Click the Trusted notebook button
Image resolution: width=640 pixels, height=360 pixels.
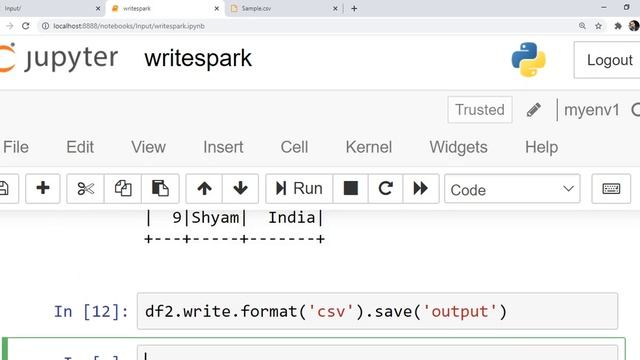click(x=480, y=109)
